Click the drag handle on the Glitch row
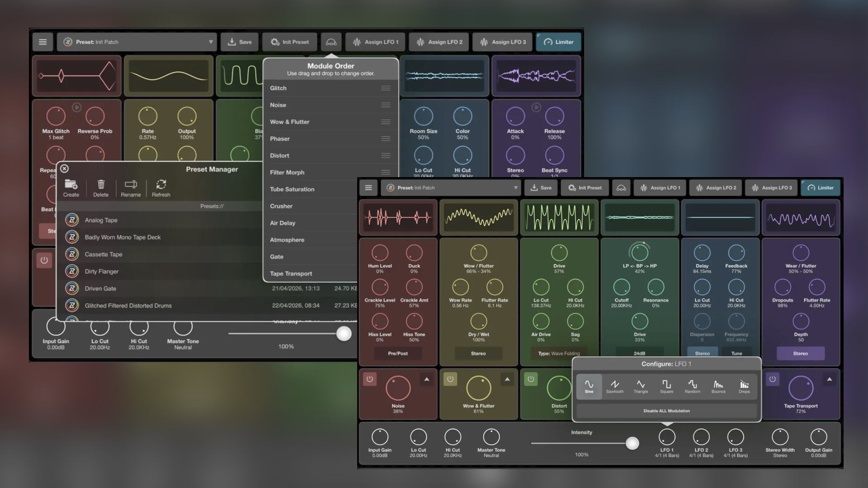The width and height of the screenshot is (868, 488). tap(386, 88)
